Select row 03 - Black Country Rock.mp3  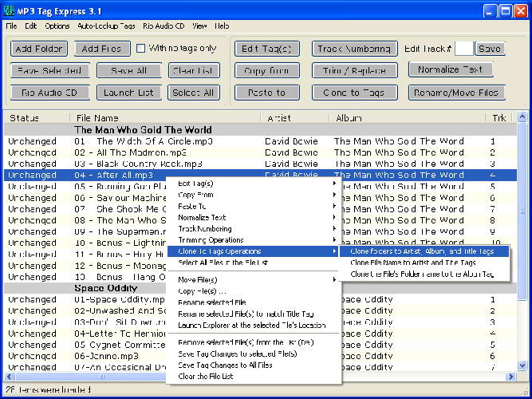tap(260, 164)
